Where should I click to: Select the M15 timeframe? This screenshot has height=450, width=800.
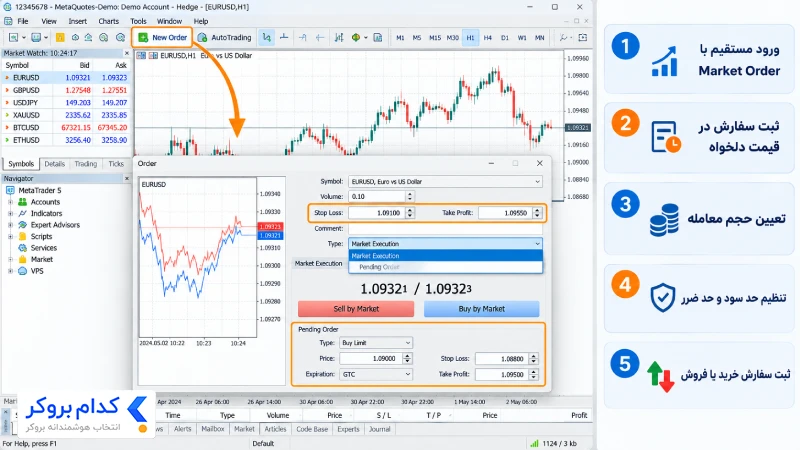(x=435, y=38)
